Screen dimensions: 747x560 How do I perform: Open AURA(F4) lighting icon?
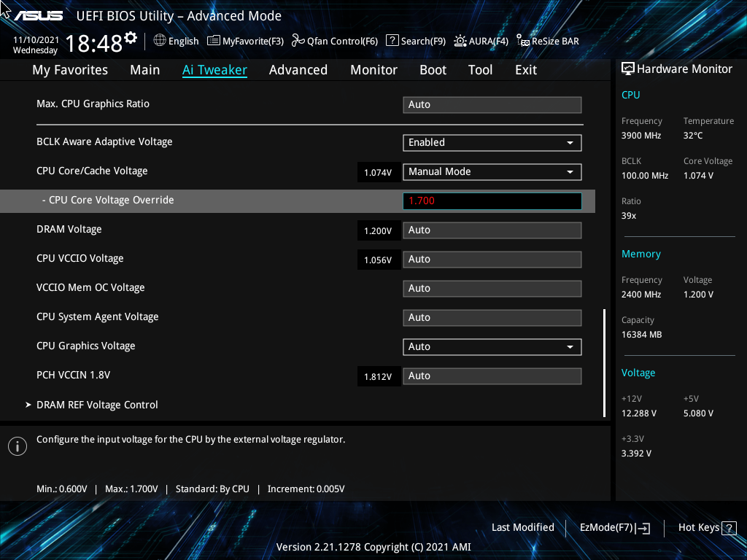(x=460, y=41)
